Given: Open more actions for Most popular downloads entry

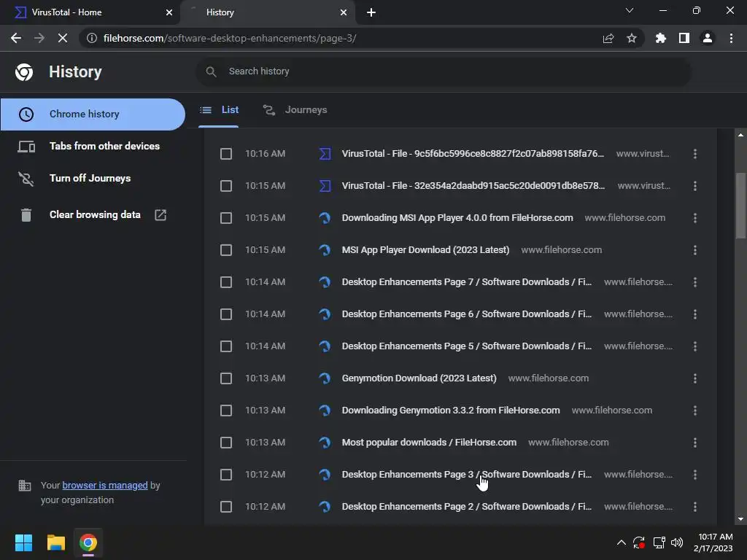Looking at the screenshot, I should (695, 443).
